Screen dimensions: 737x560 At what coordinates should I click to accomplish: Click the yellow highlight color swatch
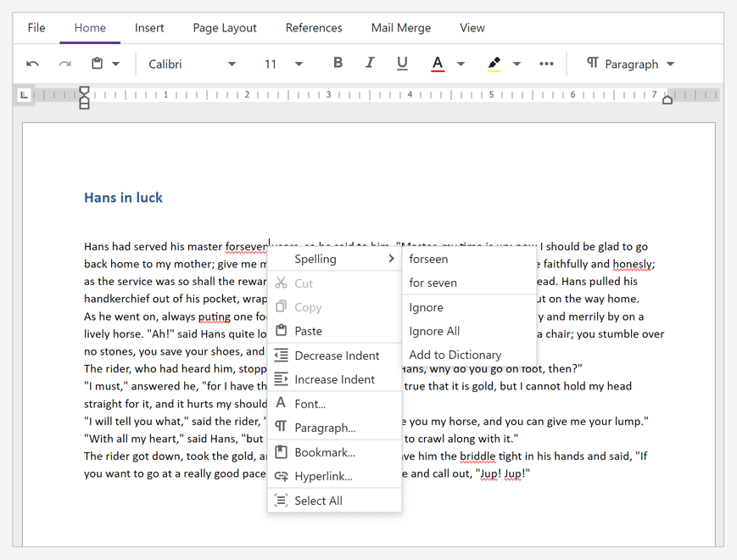point(494,70)
